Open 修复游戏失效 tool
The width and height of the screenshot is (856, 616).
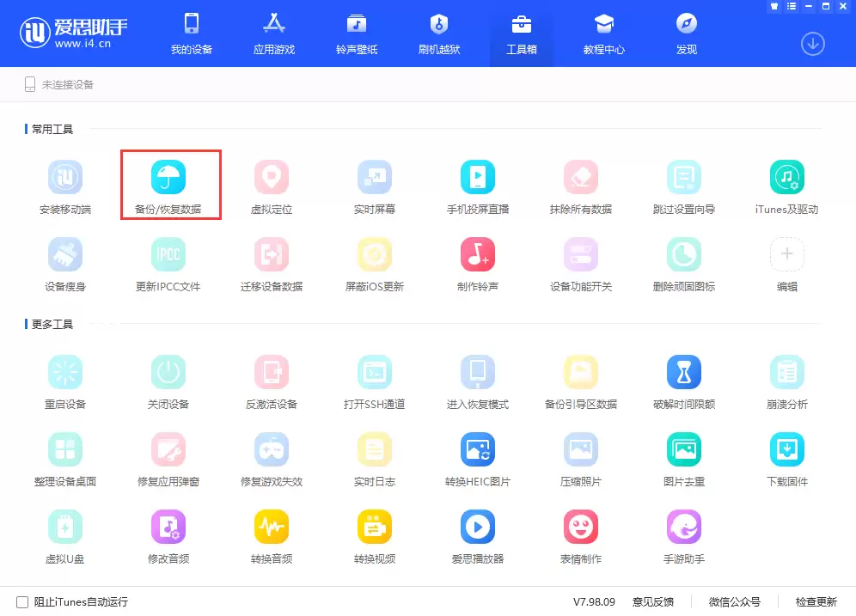[272, 460]
